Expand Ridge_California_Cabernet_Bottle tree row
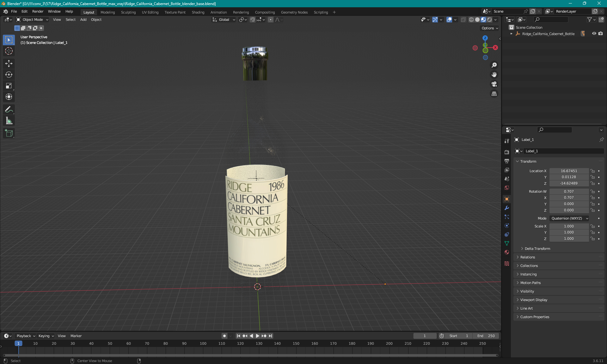This screenshot has height=364, width=607. [x=512, y=34]
